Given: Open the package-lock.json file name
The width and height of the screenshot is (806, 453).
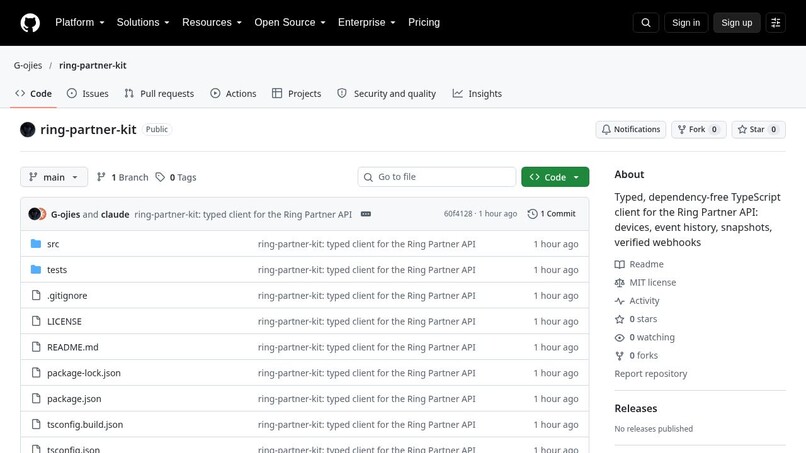Looking at the screenshot, I should tap(84, 373).
